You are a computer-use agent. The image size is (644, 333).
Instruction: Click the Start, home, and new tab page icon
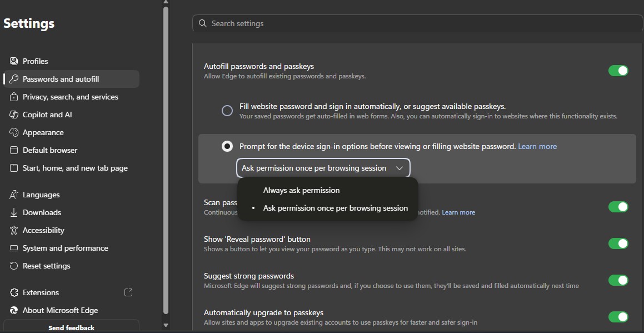(14, 168)
